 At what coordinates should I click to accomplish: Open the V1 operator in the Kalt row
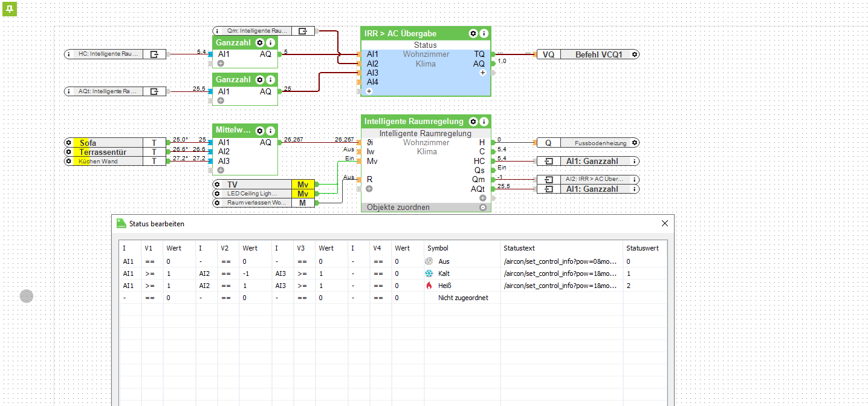[149, 273]
